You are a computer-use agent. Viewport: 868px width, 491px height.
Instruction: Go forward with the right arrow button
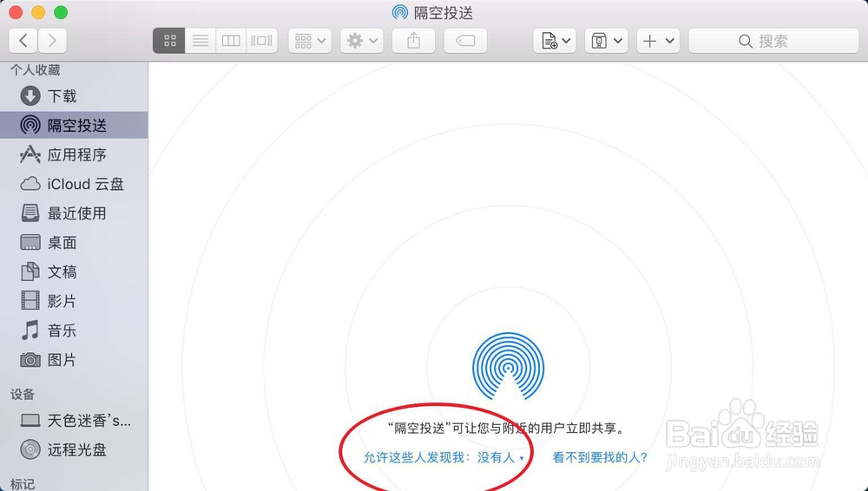pyautogui.click(x=52, y=41)
